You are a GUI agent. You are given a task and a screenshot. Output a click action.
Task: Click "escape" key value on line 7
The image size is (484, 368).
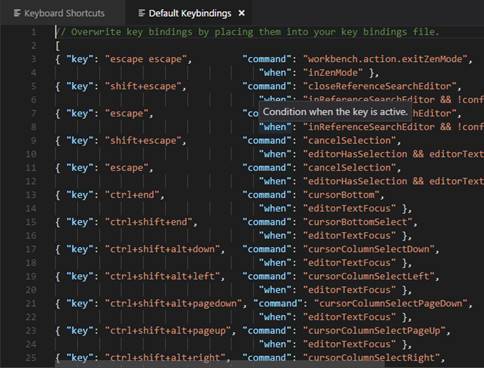[x=127, y=114]
